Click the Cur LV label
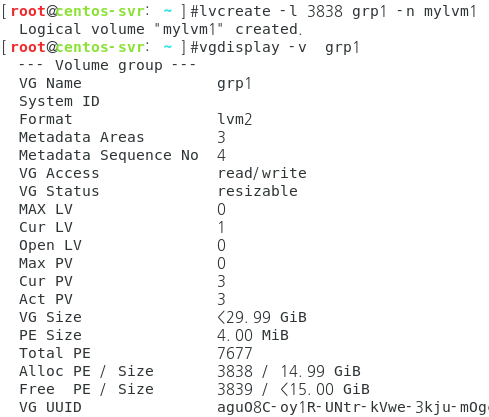 46,227
